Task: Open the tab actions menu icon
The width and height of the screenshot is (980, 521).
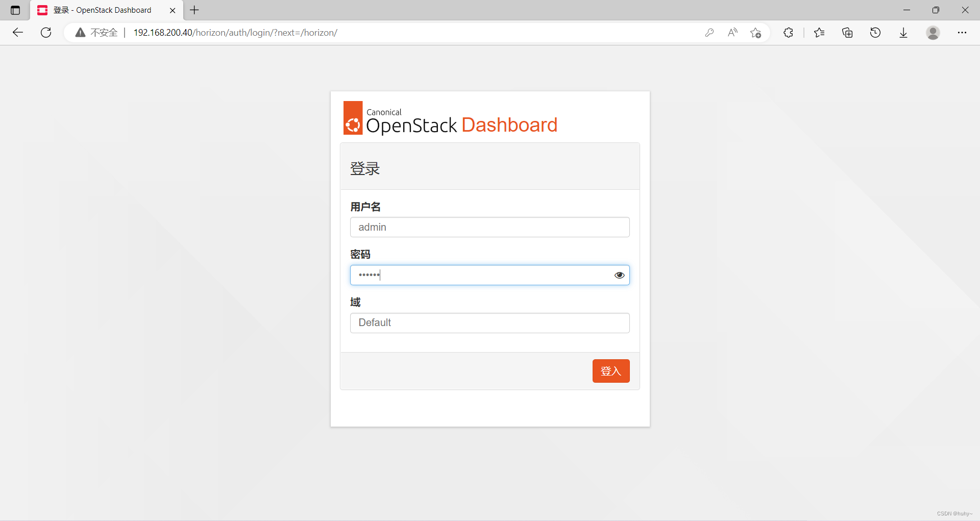Action: click(15, 10)
